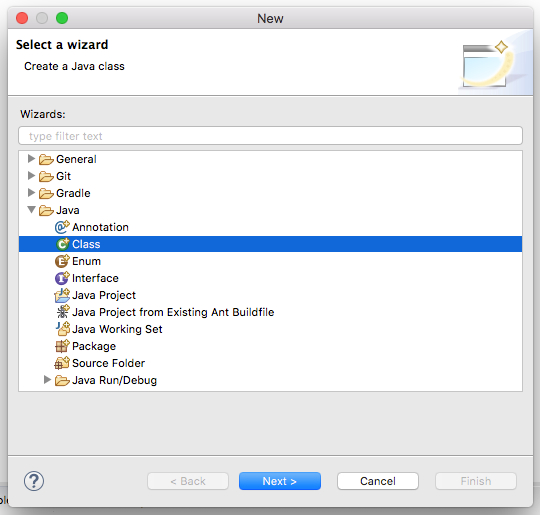Select the Gradle tree item label
The height and width of the screenshot is (515, 540).
pos(73,193)
